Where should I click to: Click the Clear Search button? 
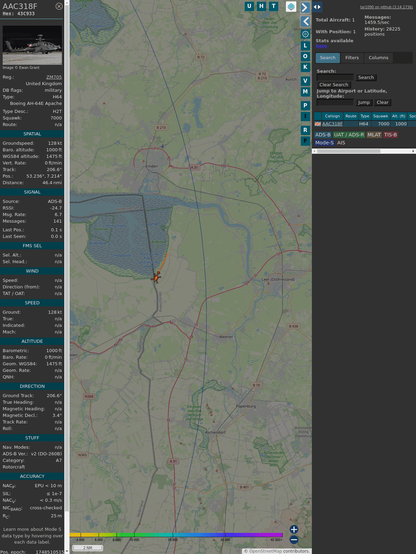coord(334,85)
